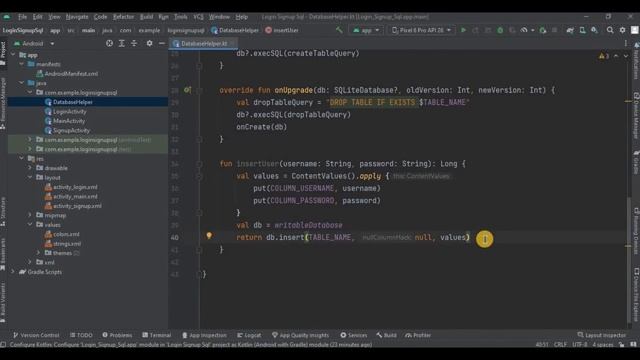Open the Profiler tool window
The image size is (640, 360).
coord(418,335)
